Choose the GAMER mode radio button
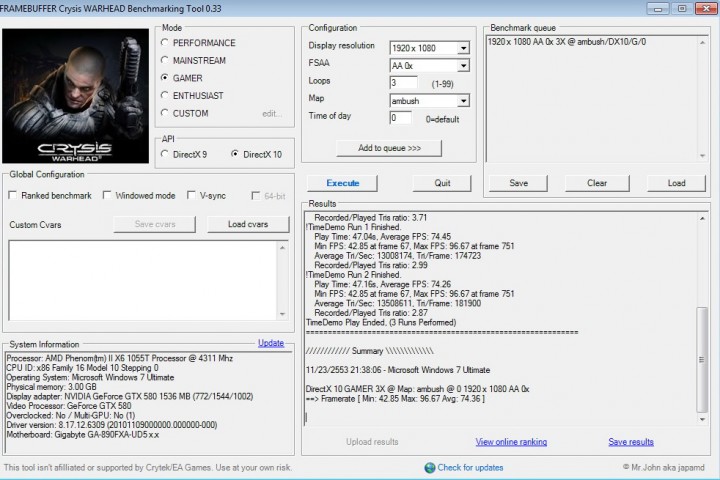Image resolution: width=720 pixels, height=480 pixels. [165, 78]
